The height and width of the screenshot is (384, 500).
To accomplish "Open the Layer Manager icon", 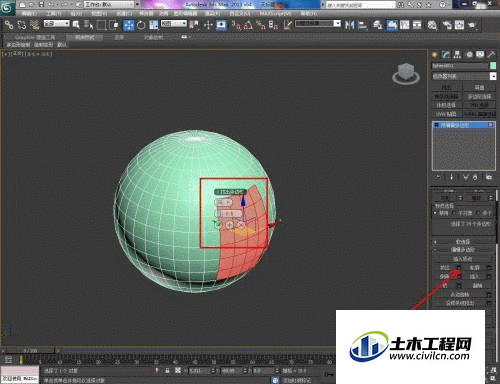I will [x=378, y=25].
